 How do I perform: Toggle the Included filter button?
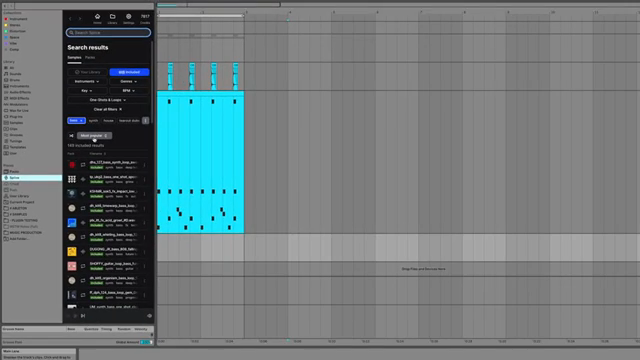click(129, 72)
